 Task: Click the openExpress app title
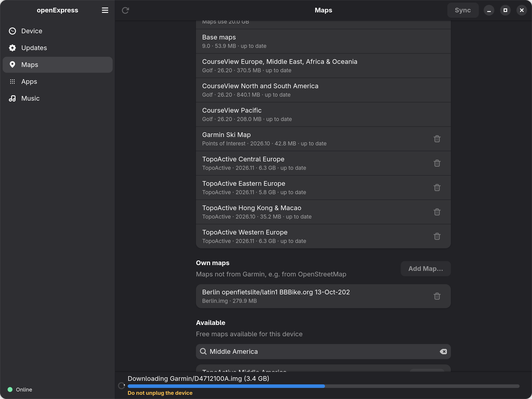coord(57,10)
